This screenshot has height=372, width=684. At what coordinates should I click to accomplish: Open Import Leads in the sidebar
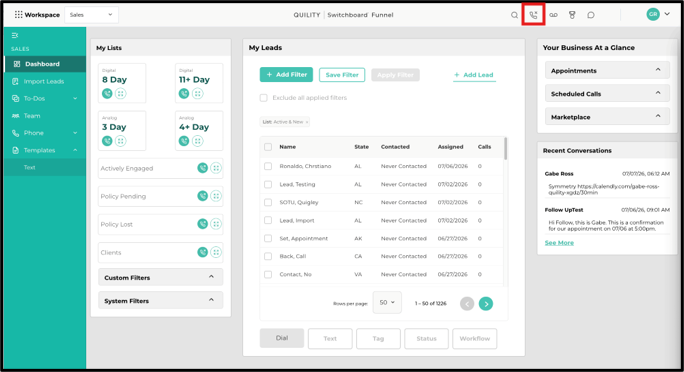pyautogui.click(x=45, y=82)
